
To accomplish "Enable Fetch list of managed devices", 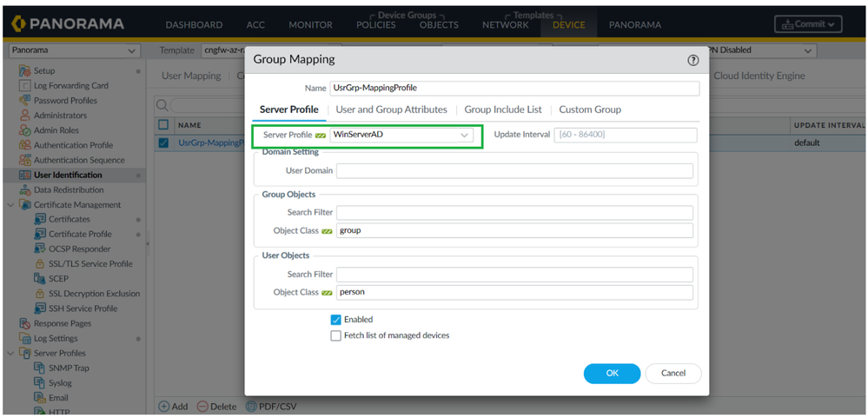I will click(x=335, y=335).
